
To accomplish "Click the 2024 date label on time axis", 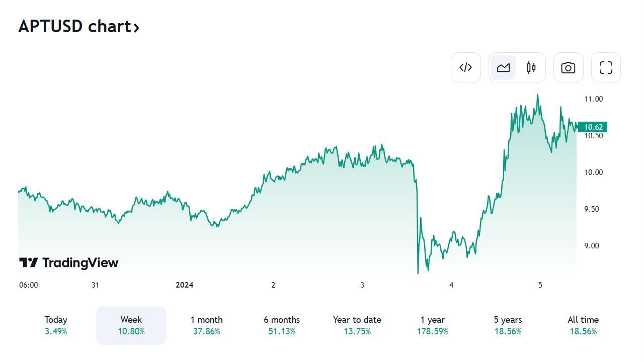I will pos(185,285).
